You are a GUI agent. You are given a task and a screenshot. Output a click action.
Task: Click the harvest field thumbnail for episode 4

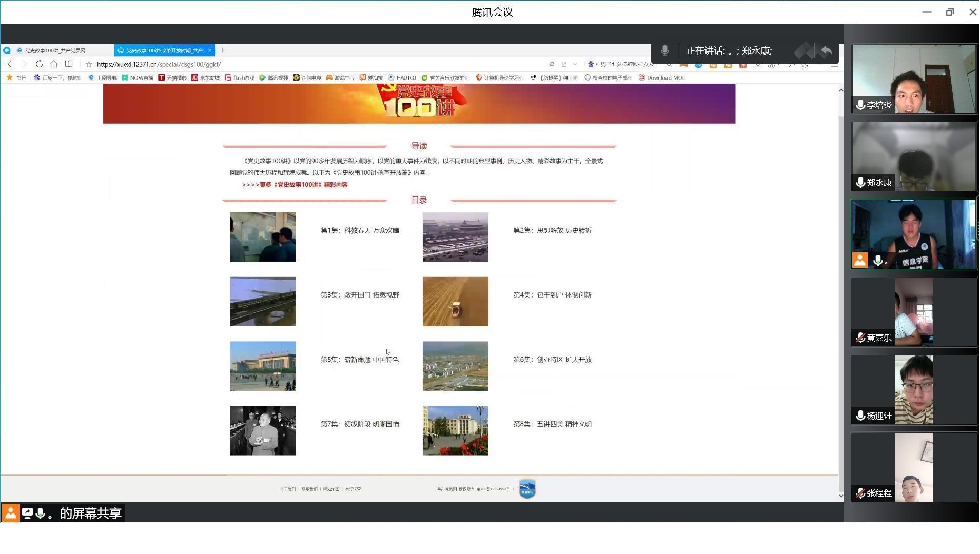point(456,302)
